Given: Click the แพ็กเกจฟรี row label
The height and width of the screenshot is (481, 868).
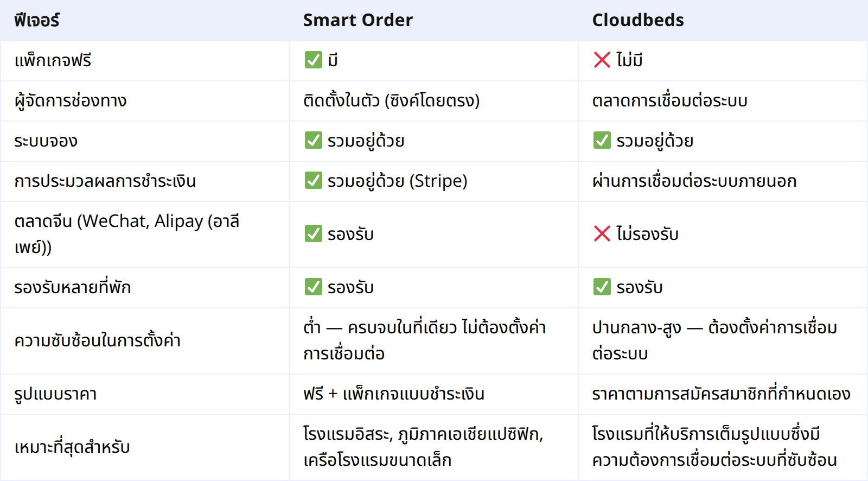Looking at the screenshot, I should pos(53,60).
